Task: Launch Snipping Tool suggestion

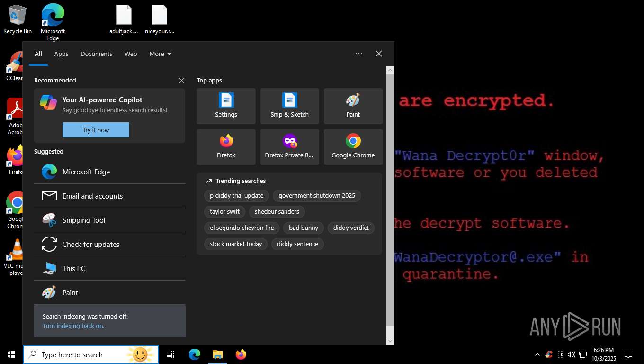Action: pyautogui.click(x=109, y=220)
